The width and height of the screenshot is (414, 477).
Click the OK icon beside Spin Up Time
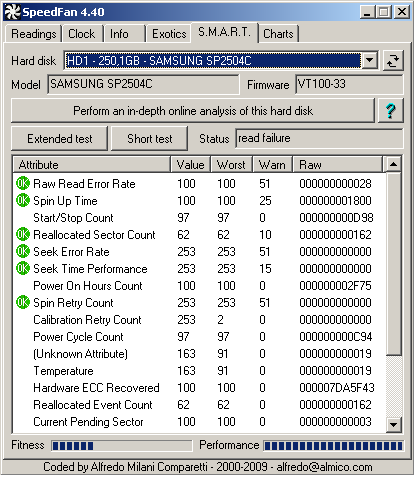[x=23, y=201]
